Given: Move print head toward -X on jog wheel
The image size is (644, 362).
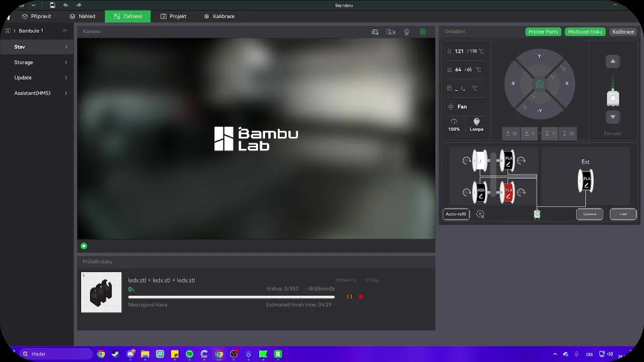Looking at the screenshot, I should click(x=513, y=83).
